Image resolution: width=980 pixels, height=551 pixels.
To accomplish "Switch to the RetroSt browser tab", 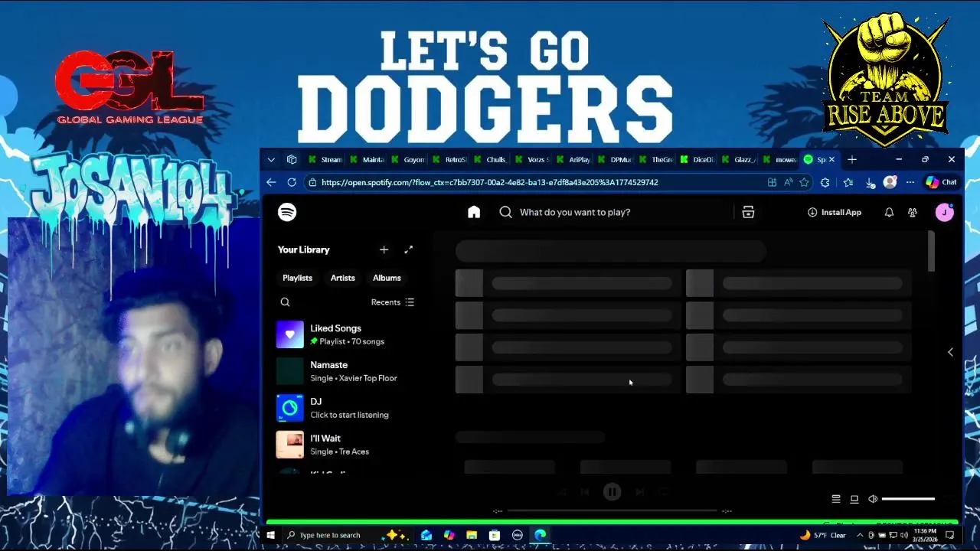I will [x=449, y=159].
